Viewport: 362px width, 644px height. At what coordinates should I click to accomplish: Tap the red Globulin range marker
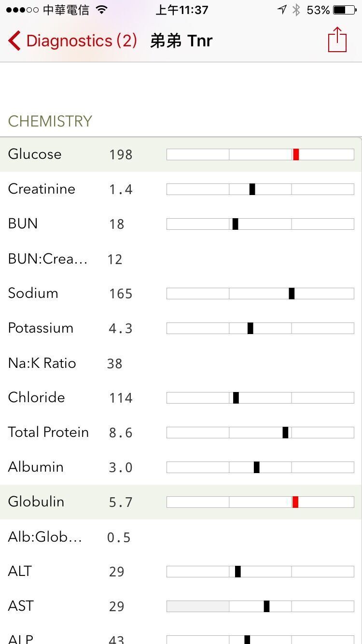tap(295, 502)
